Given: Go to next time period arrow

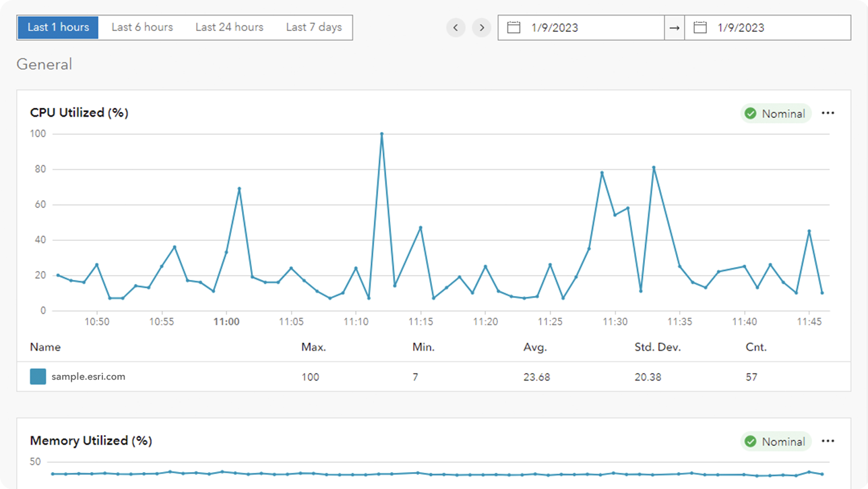Looking at the screenshot, I should (481, 28).
